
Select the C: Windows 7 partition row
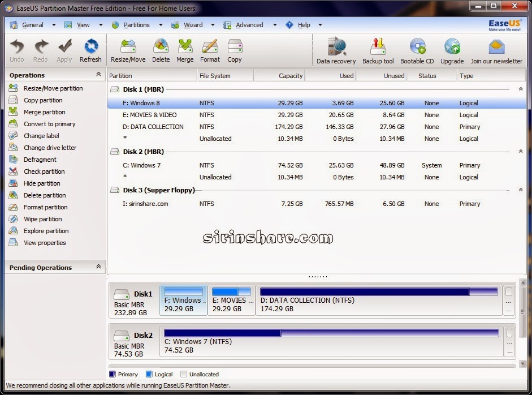(x=317, y=165)
